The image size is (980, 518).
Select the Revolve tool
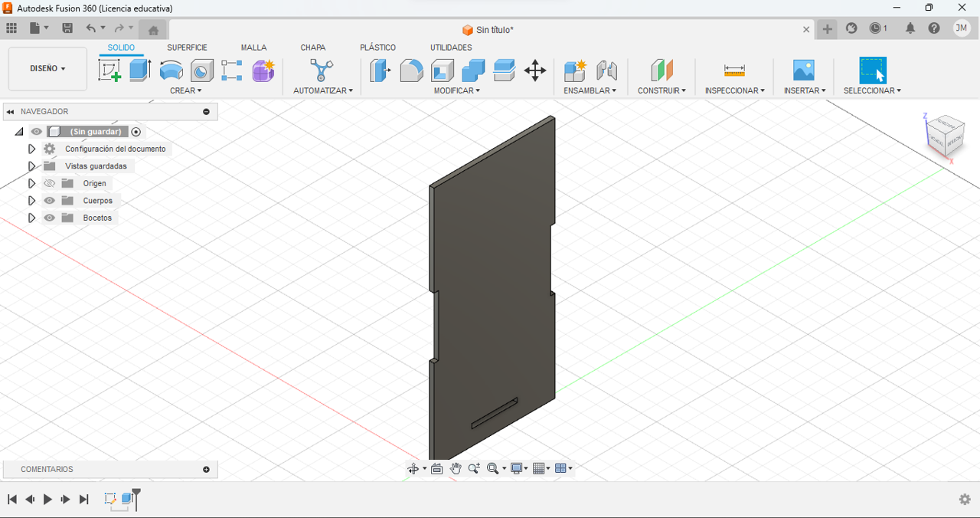[x=171, y=70]
